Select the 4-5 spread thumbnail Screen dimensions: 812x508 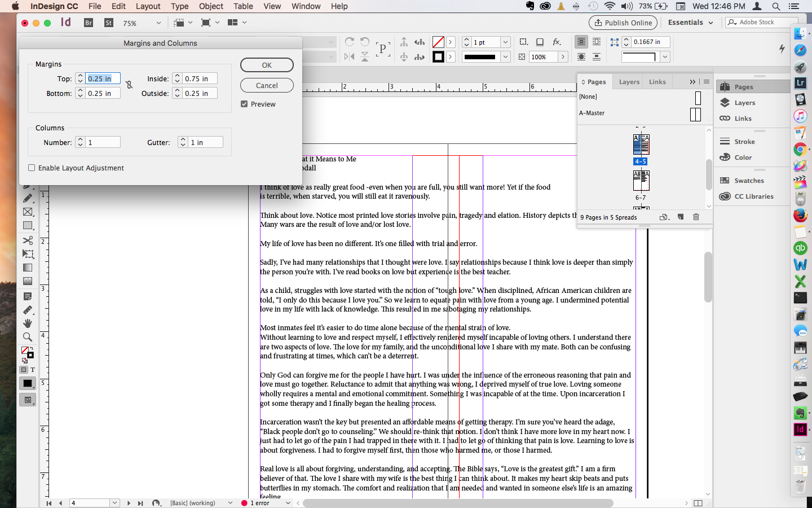pos(641,144)
